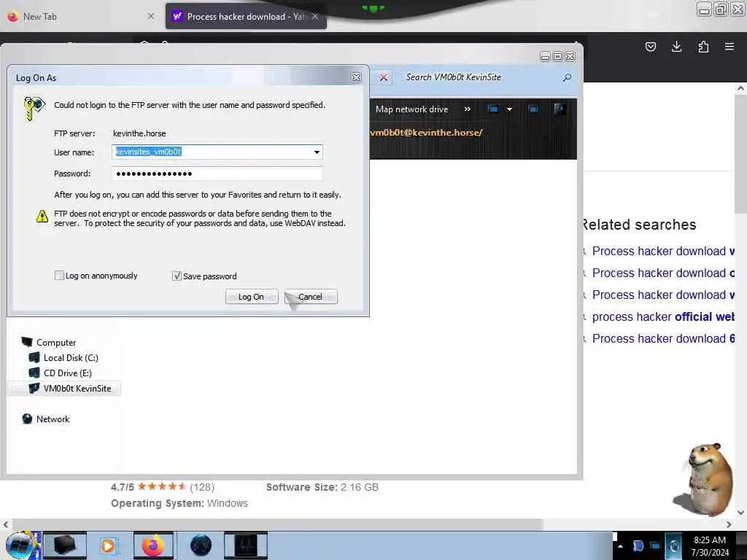
Task: Click browser horizontal scrollbar thumb
Action: point(276,524)
